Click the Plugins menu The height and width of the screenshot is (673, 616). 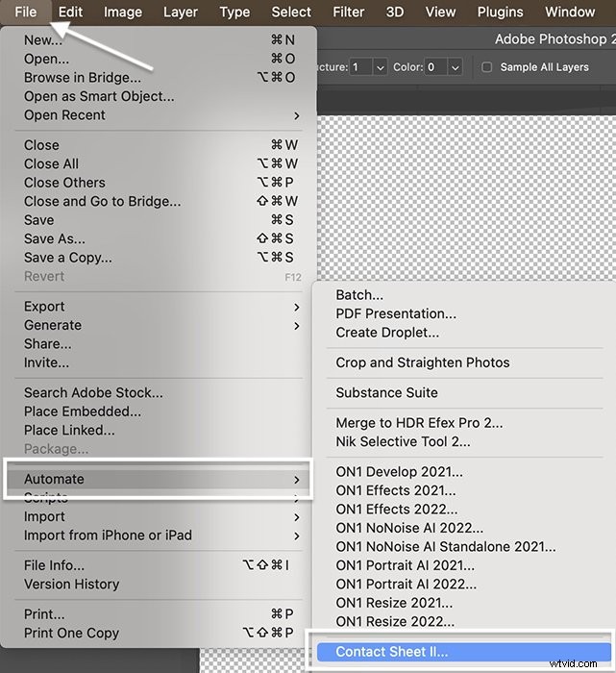pyautogui.click(x=500, y=12)
